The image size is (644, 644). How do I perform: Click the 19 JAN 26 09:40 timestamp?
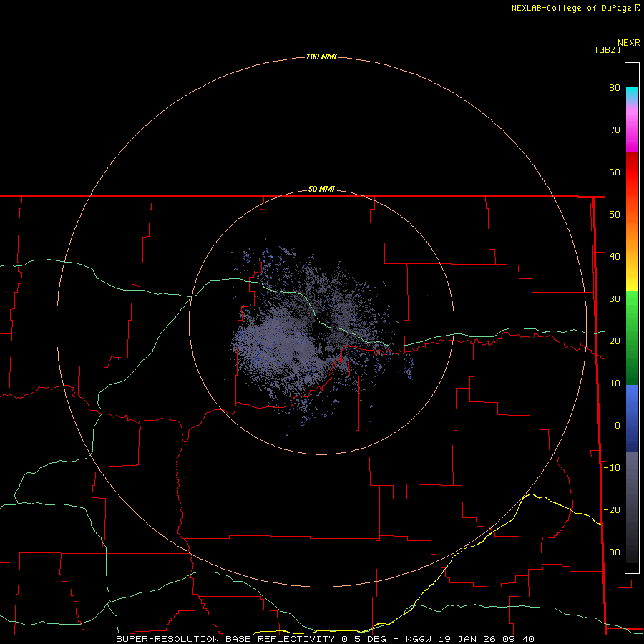(x=487, y=639)
